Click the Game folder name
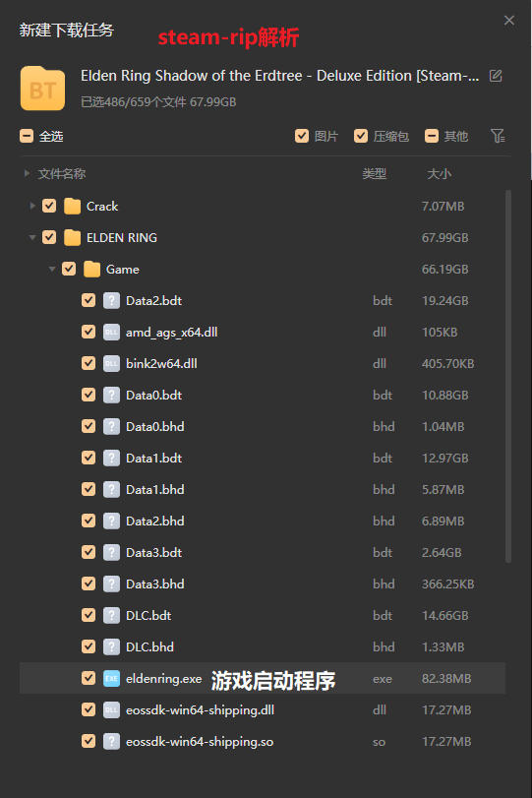532x798 pixels. pos(123,270)
